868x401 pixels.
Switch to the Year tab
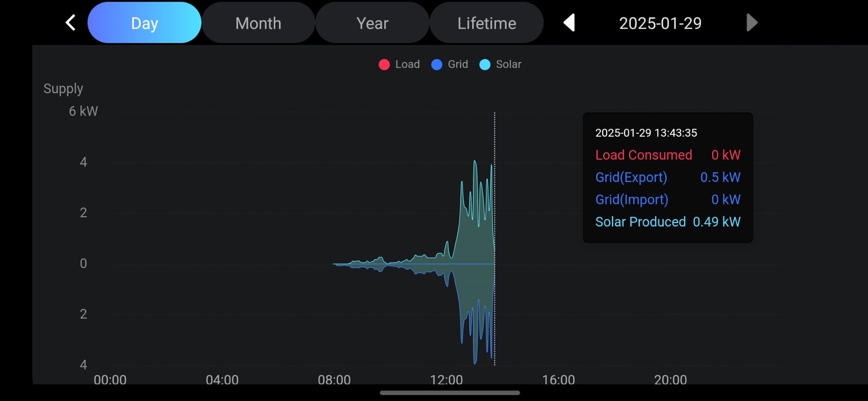[372, 23]
